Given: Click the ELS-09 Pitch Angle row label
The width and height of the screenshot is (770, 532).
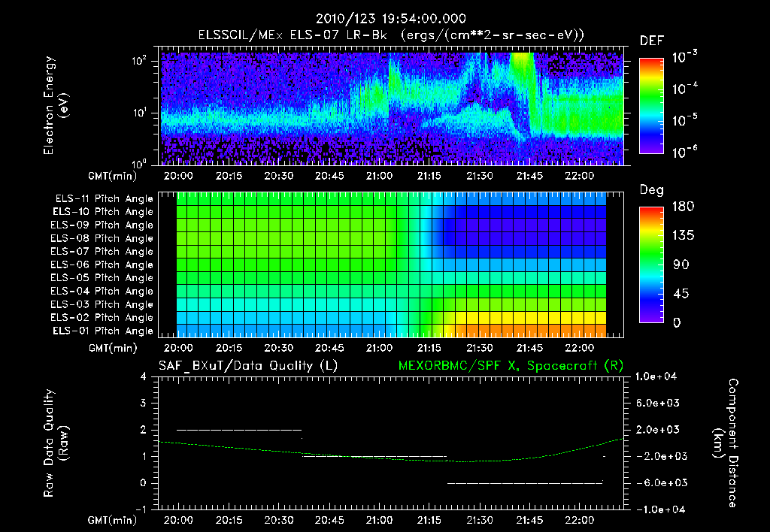Looking at the screenshot, I should 102,225.
